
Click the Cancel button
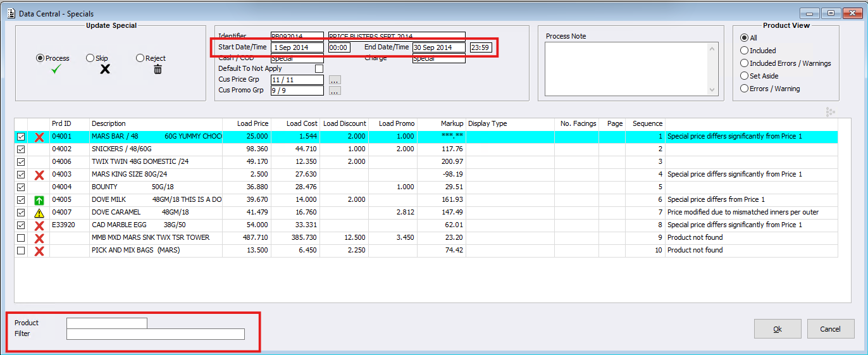(x=830, y=329)
